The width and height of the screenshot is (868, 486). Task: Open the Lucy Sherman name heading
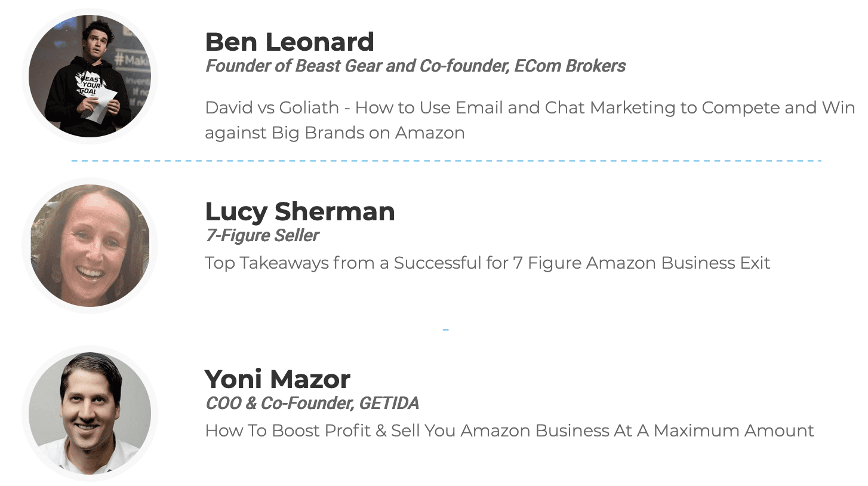pos(300,212)
